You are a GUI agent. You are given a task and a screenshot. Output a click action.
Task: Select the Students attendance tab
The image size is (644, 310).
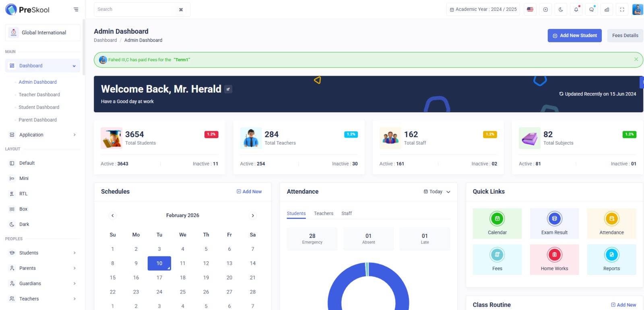(296, 213)
